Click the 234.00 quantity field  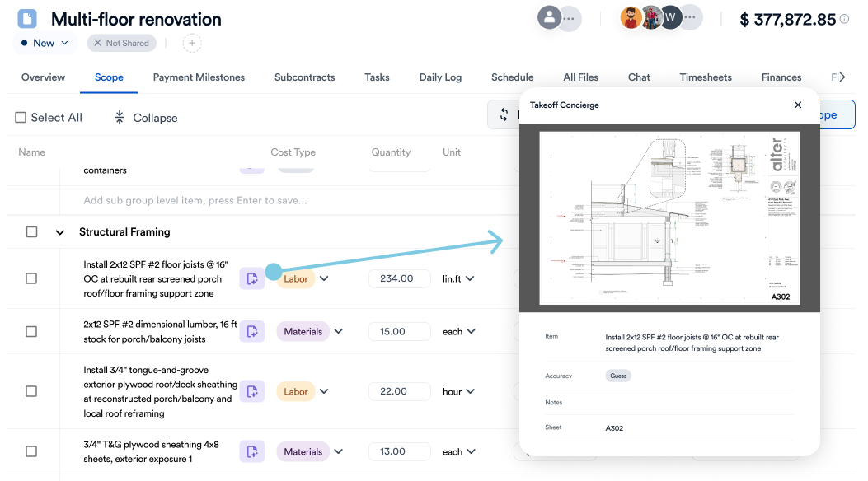pos(399,278)
